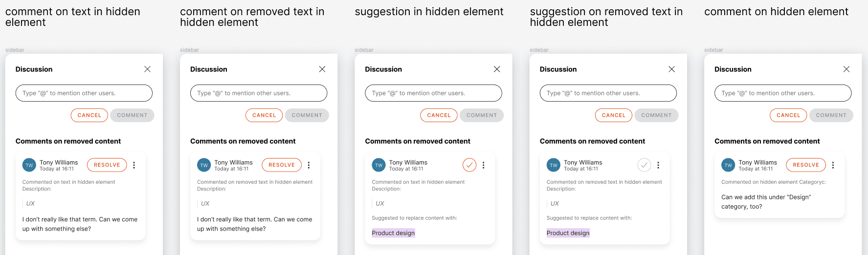Click highlighted 'Product design' in 'suggestion in hidden element' card
This screenshot has height=255, width=868.
point(393,233)
